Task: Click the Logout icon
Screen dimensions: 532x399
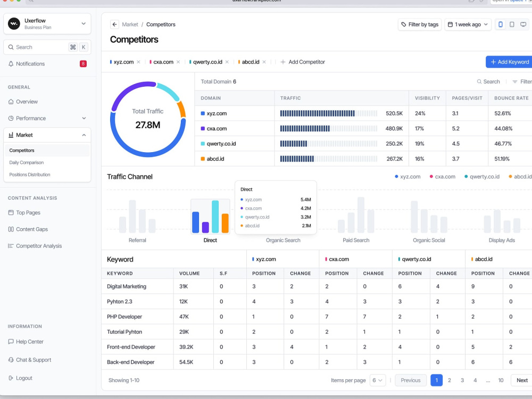Action: pos(11,378)
